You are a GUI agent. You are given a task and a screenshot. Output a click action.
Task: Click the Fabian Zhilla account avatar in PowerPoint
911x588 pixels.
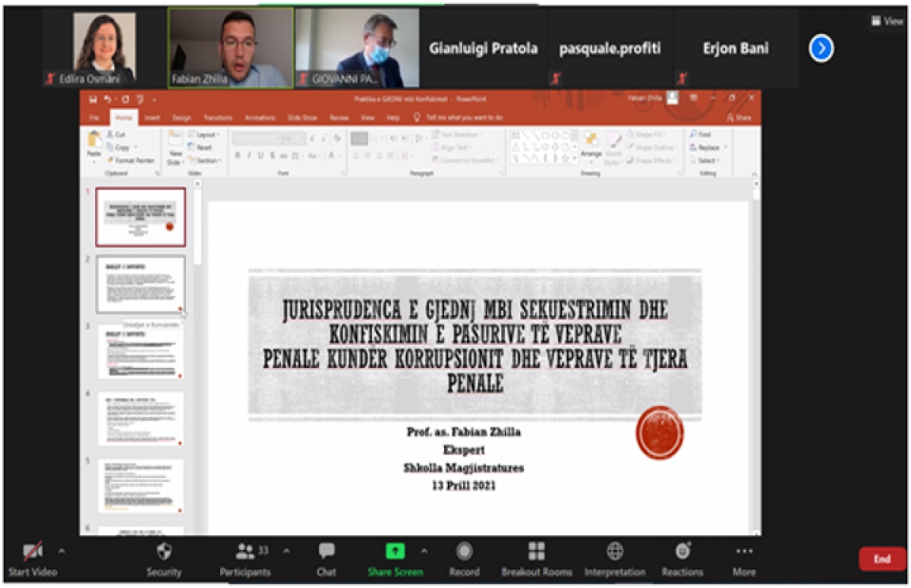pos(673,99)
